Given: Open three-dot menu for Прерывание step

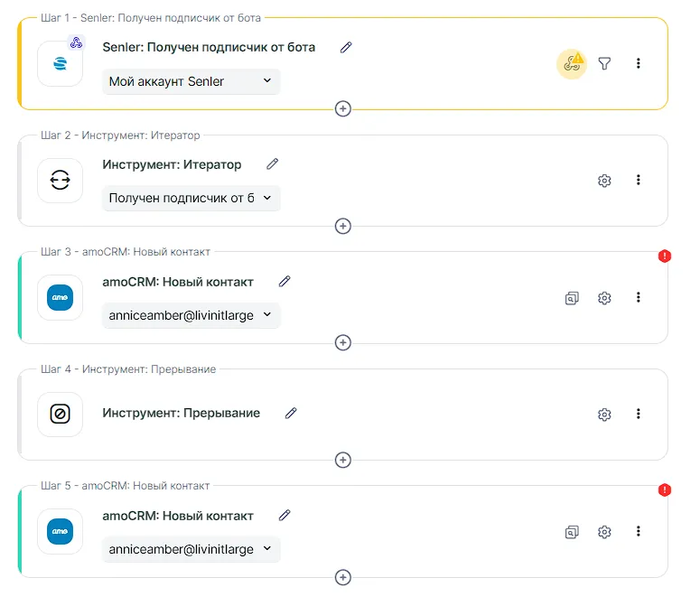Looking at the screenshot, I should [638, 414].
